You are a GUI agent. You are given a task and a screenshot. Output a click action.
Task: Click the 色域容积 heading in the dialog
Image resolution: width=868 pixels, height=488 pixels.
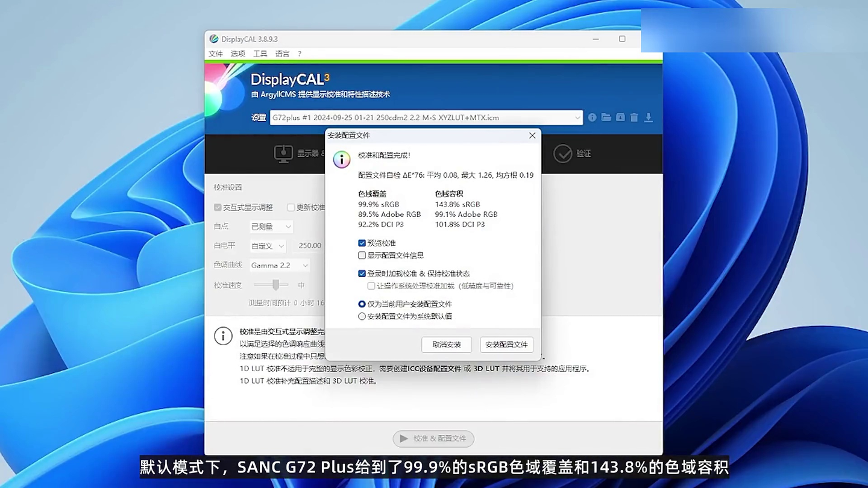[x=449, y=194]
